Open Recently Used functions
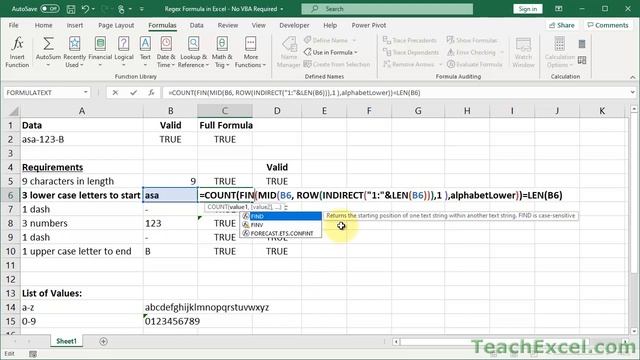This screenshot has height=360, width=640. click(x=75, y=52)
